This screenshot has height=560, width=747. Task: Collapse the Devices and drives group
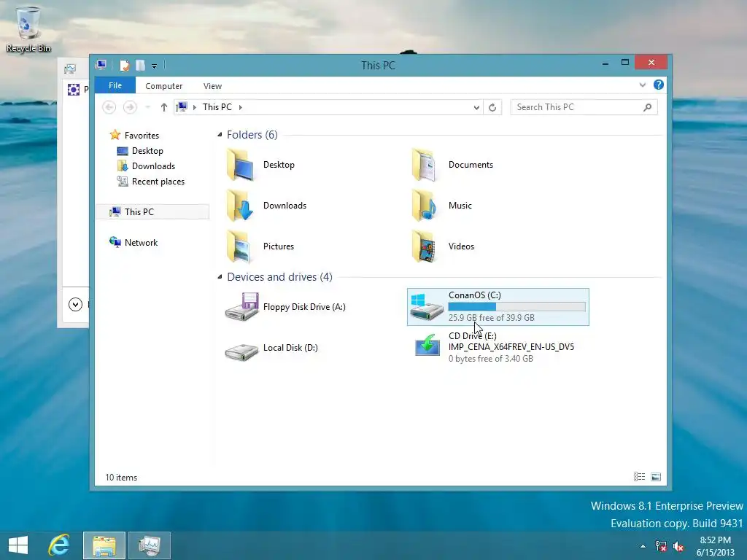220,276
